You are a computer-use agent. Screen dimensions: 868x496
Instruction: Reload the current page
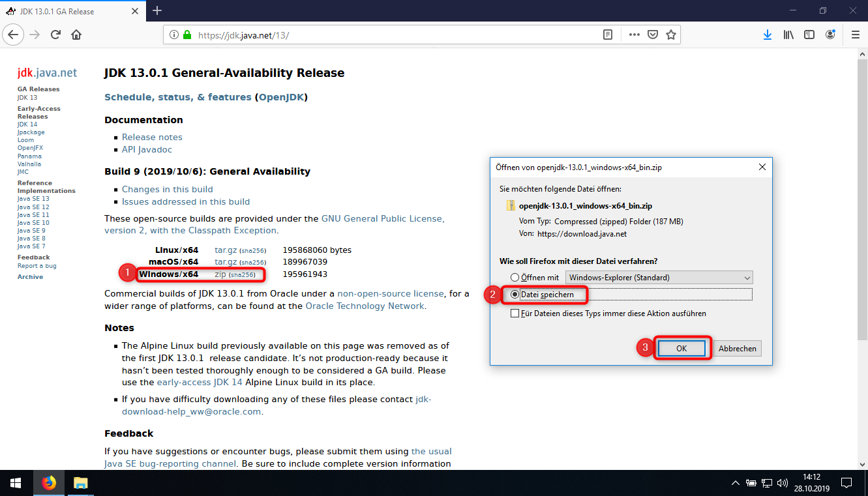(55, 35)
